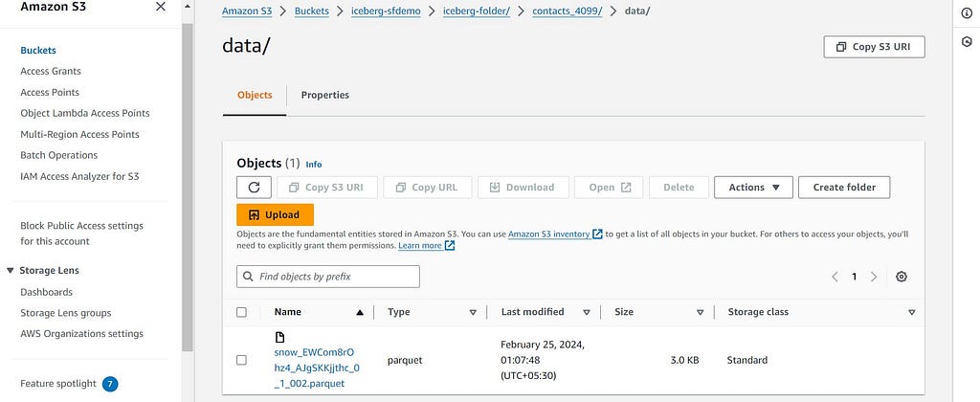This screenshot has height=402, width=980.
Task: Go to Buckets breadcrumb
Action: [x=312, y=11]
